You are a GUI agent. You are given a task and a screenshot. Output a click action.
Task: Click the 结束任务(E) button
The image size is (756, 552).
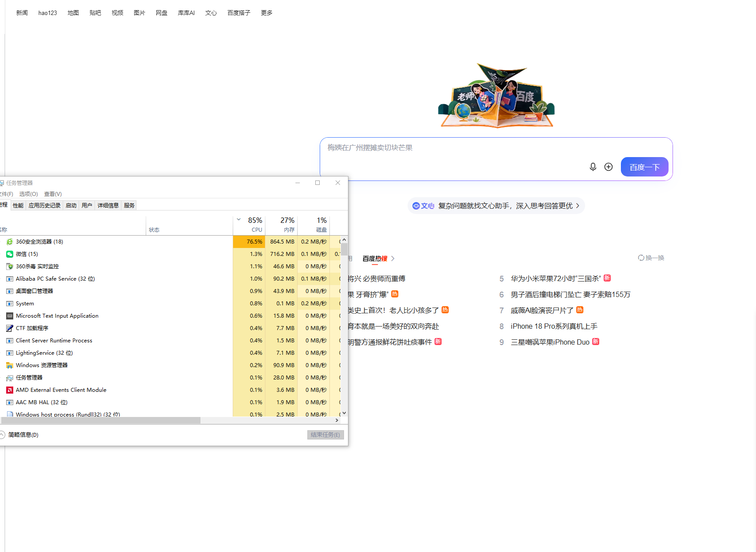[x=325, y=435]
